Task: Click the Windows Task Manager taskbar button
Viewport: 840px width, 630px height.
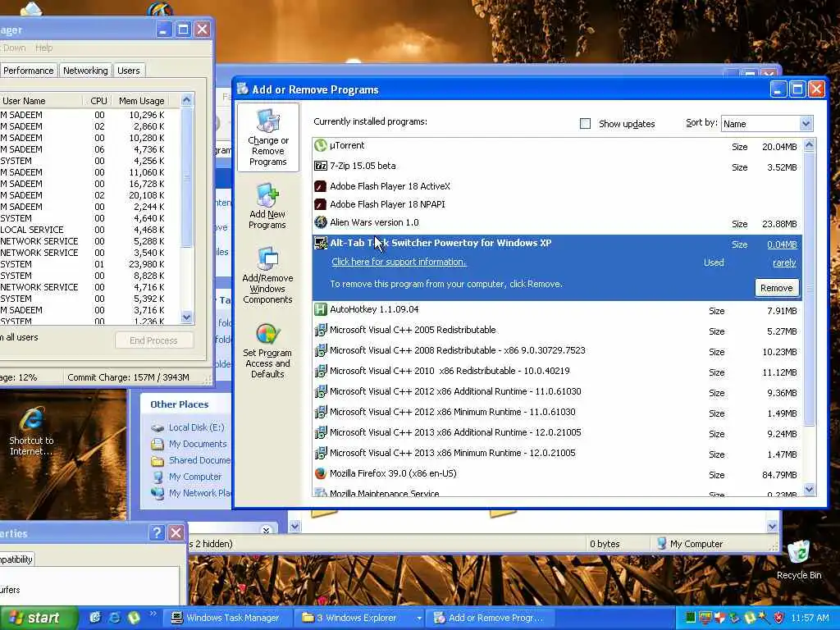Action: click(226, 619)
